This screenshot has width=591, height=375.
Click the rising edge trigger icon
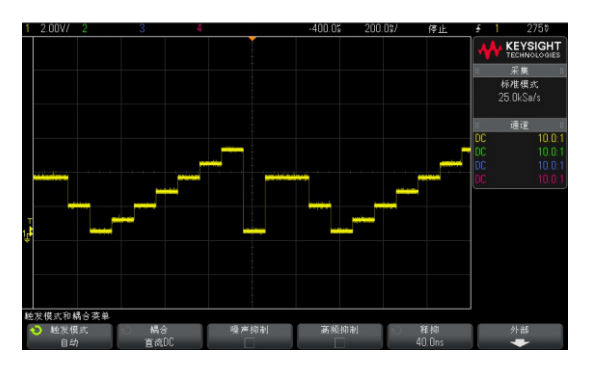[478, 29]
